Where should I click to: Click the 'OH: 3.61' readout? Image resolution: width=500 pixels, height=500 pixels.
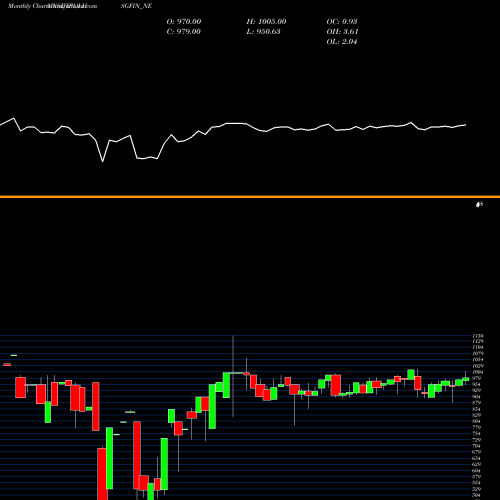342,32
